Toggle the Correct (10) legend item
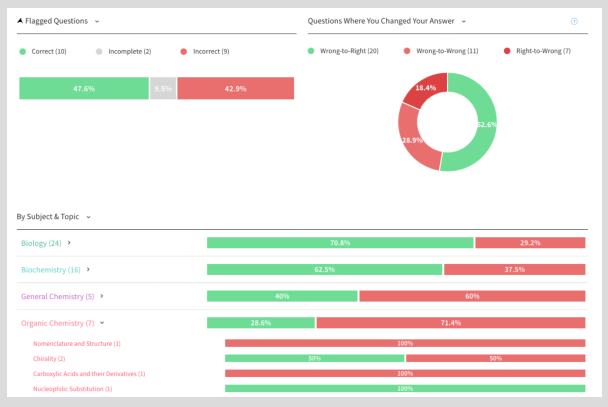The height and width of the screenshot is (407, 608). pyautogui.click(x=43, y=52)
